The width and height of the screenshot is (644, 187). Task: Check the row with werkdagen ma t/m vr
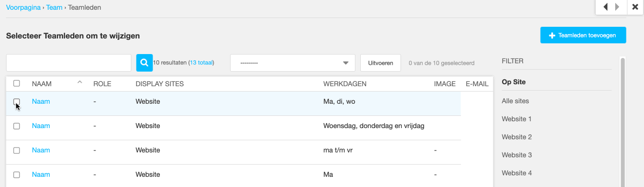pos(17,150)
